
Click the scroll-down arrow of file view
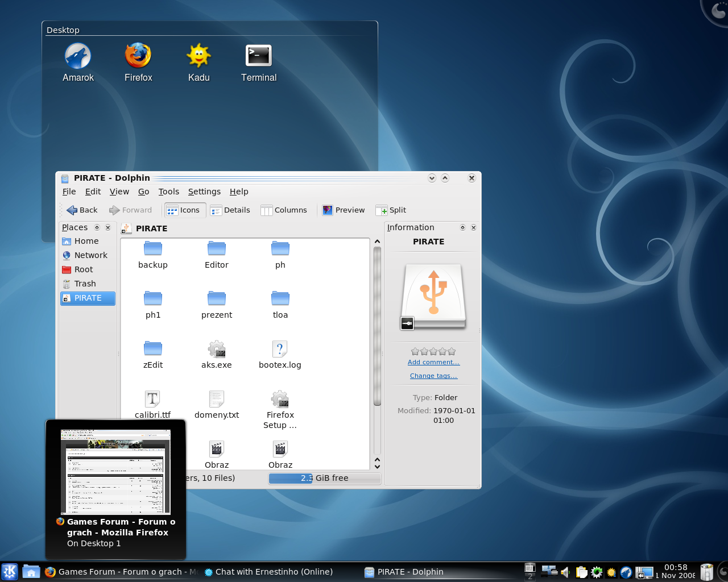[377, 466]
